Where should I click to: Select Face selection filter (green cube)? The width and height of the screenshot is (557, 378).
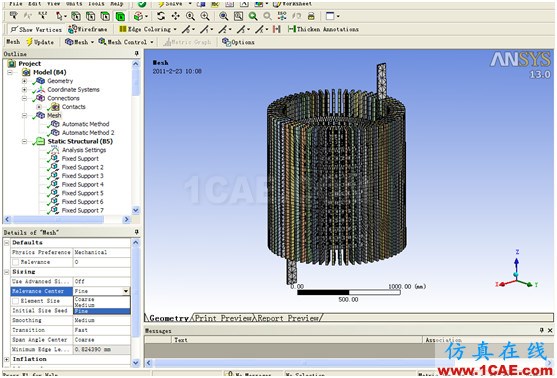(120, 16)
